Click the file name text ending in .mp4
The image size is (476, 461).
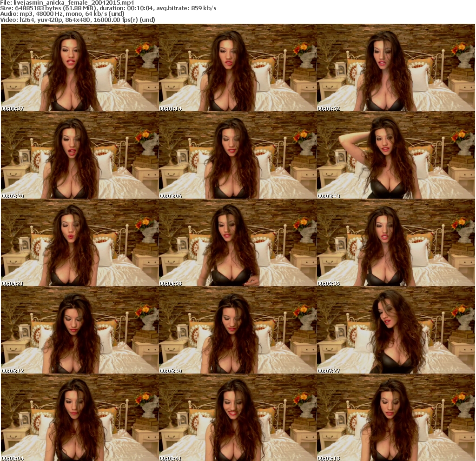click(74, 3)
